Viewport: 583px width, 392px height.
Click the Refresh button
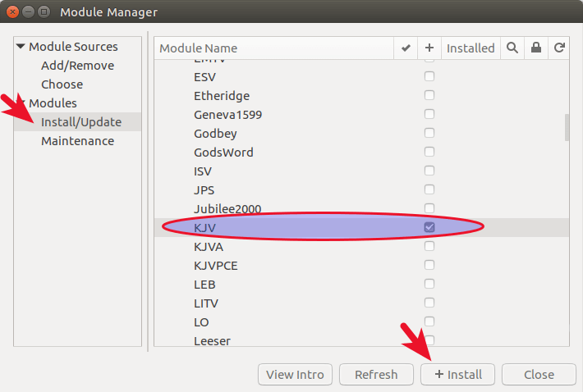click(x=376, y=375)
